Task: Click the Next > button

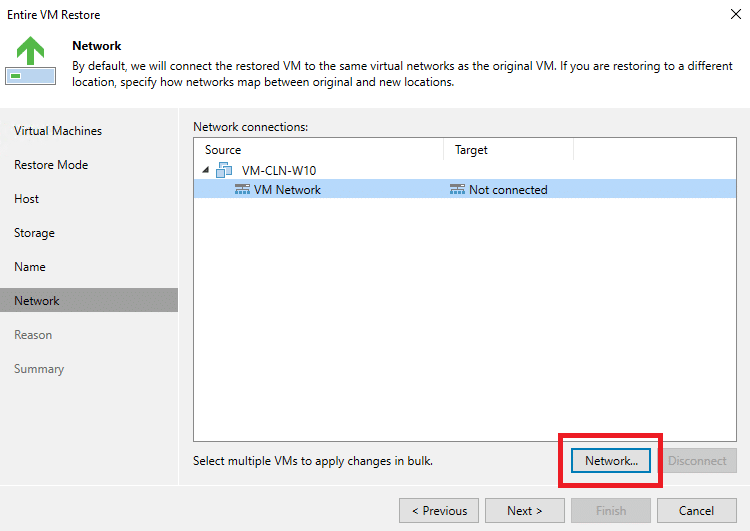Action: tap(525, 510)
